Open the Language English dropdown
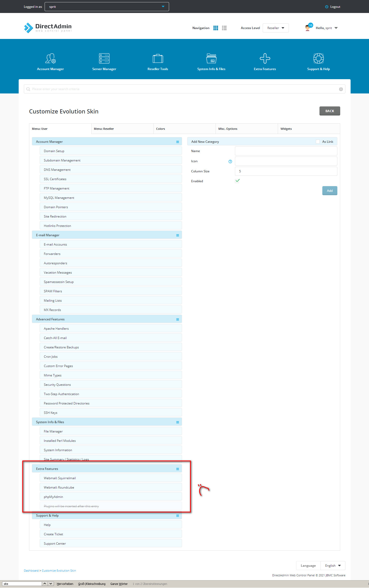Image resolution: width=369 pixels, height=588 pixels. pos(333,565)
